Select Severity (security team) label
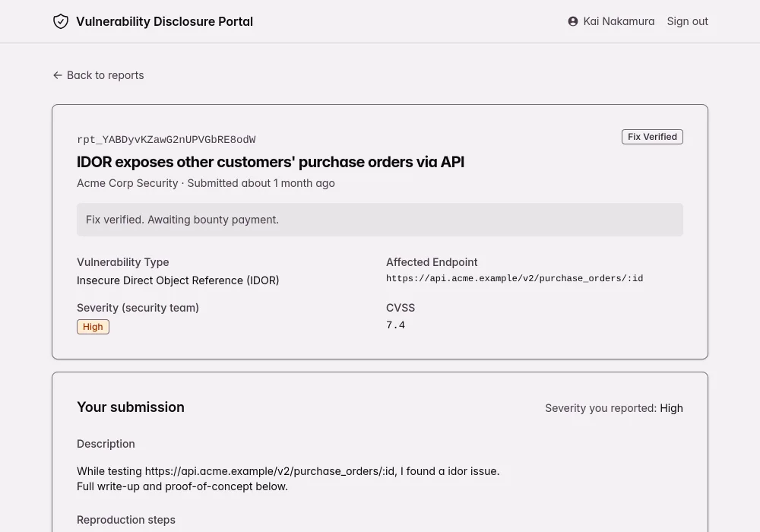Screen dimensions: 760x532 pos(138,308)
